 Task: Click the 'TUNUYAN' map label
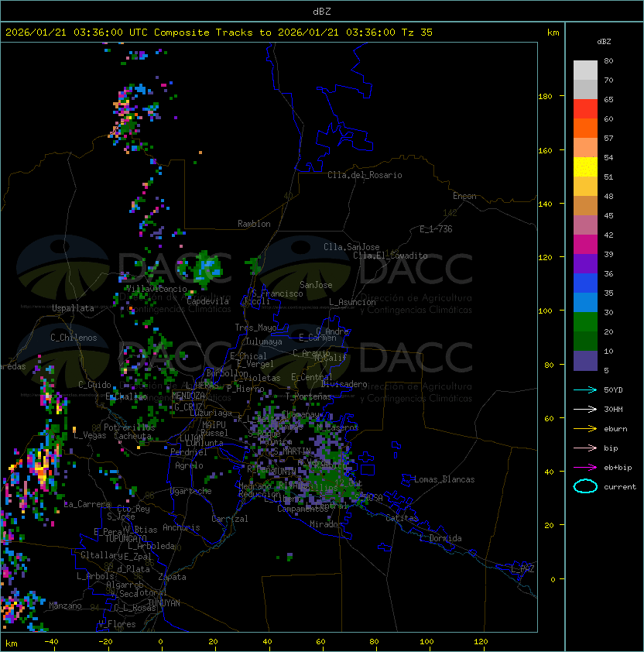[x=164, y=603]
